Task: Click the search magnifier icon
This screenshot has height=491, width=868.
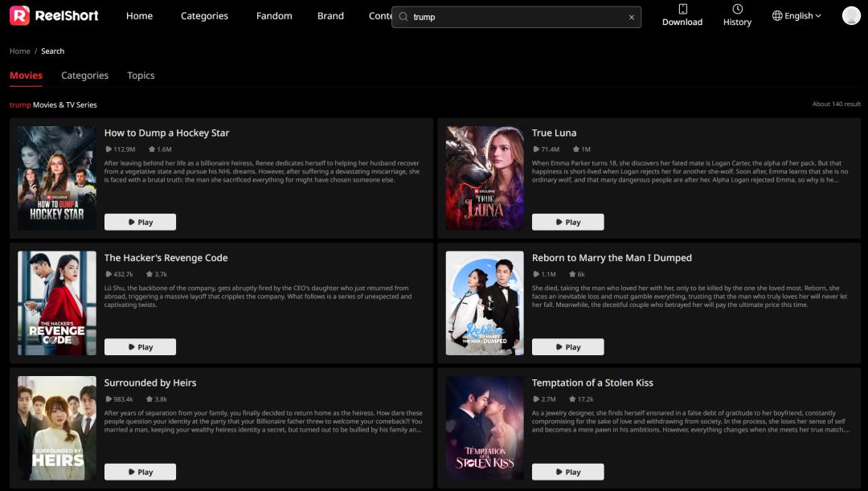Action: tap(403, 17)
